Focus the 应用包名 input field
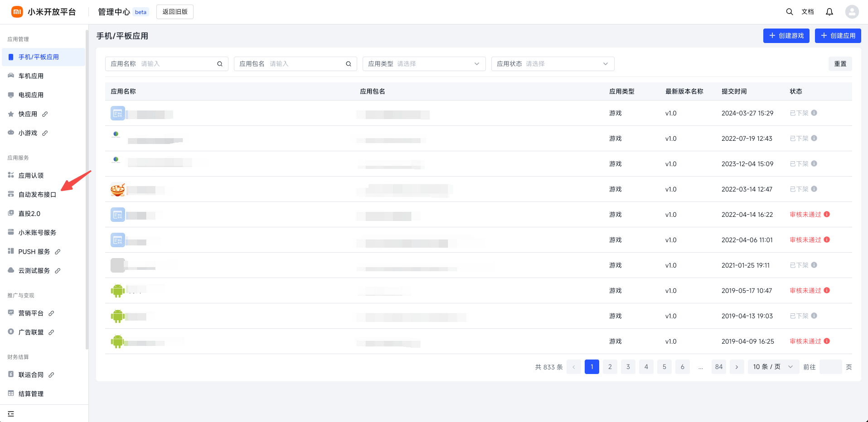The width and height of the screenshot is (868, 422). [296, 64]
